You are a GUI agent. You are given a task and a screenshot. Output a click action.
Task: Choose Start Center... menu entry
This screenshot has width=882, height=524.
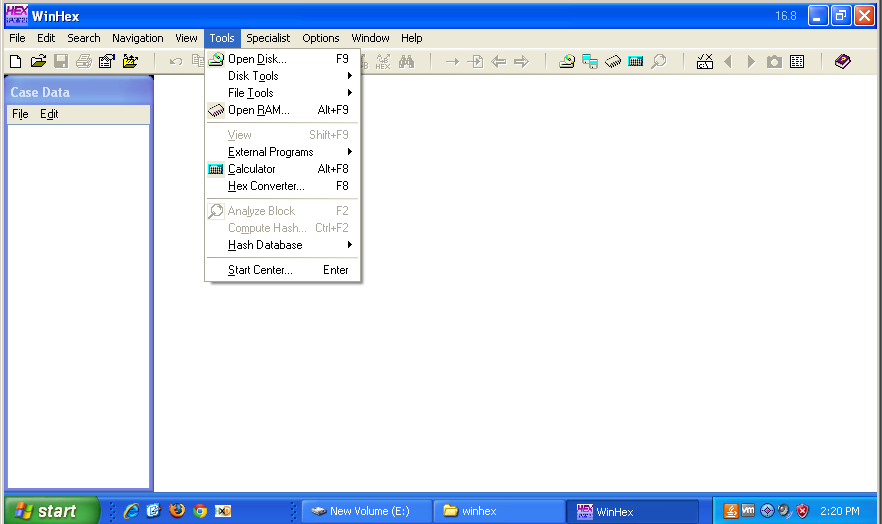(x=282, y=270)
